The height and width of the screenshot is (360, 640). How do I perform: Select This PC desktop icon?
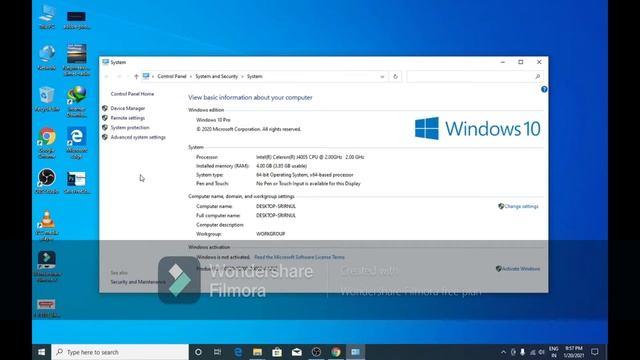click(47, 17)
